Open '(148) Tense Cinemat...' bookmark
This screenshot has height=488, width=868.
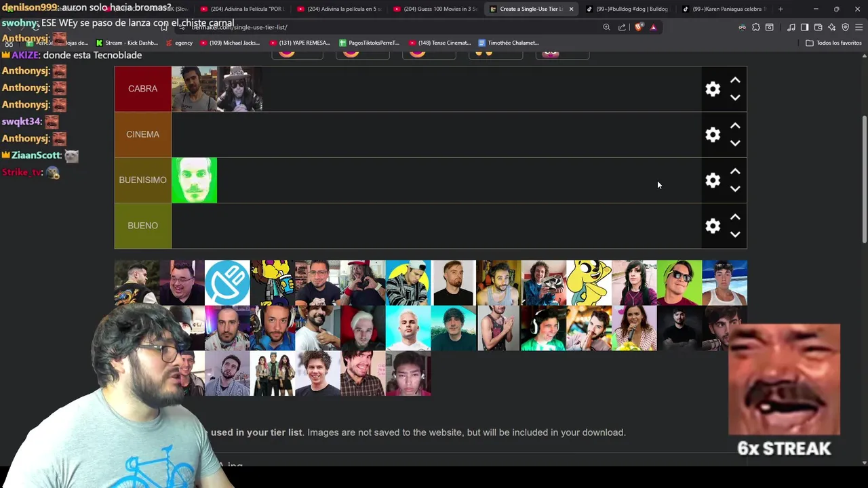pos(439,43)
